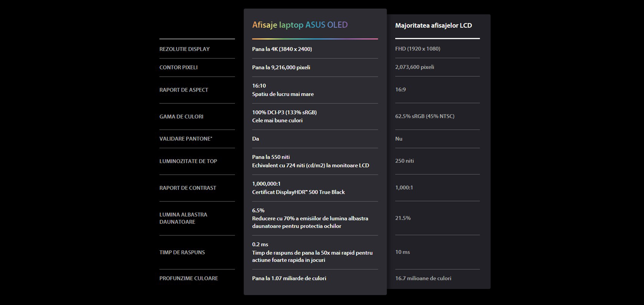The width and height of the screenshot is (644, 305).
Task: Click 'Spatiu de lucru mai mare' text
Action: pos(283,94)
